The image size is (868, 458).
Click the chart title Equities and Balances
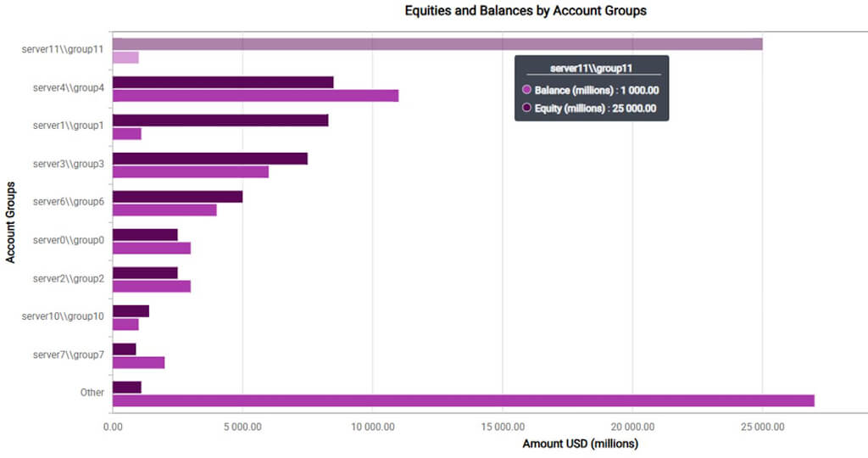pos(526,11)
